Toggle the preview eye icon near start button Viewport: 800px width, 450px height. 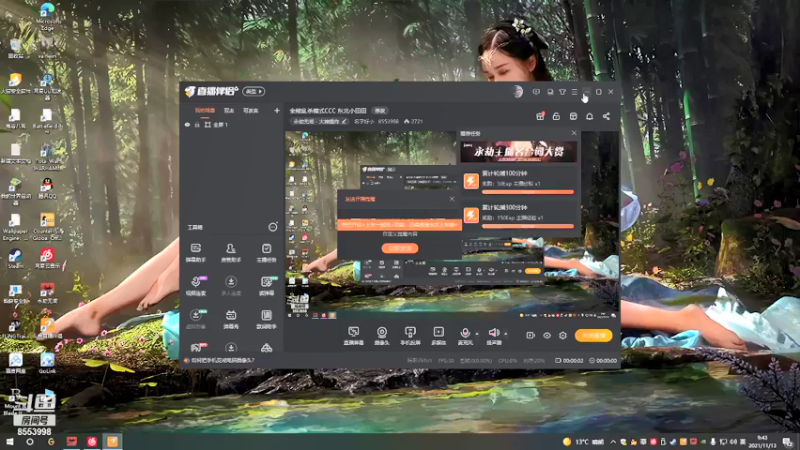pos(547,335)
